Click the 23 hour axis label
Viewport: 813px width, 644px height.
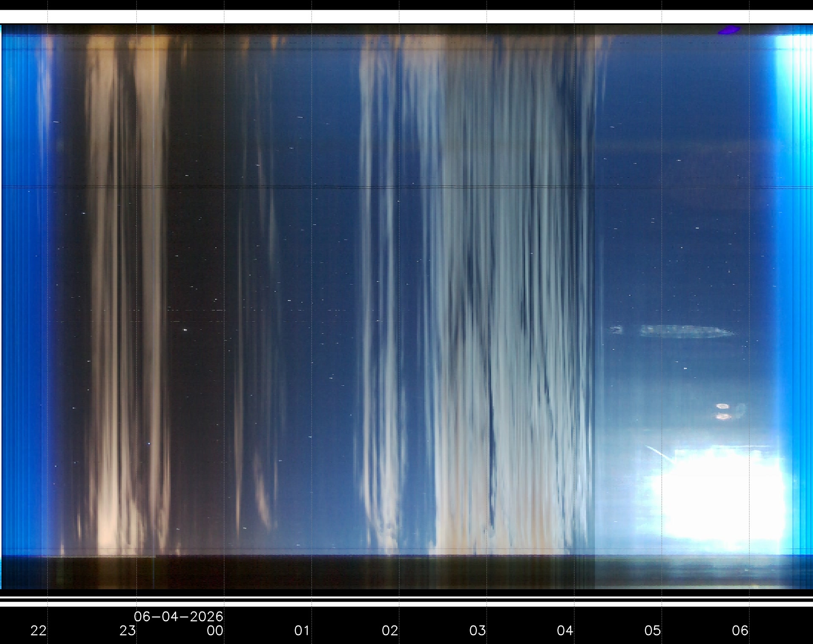(x=127, y=631)
